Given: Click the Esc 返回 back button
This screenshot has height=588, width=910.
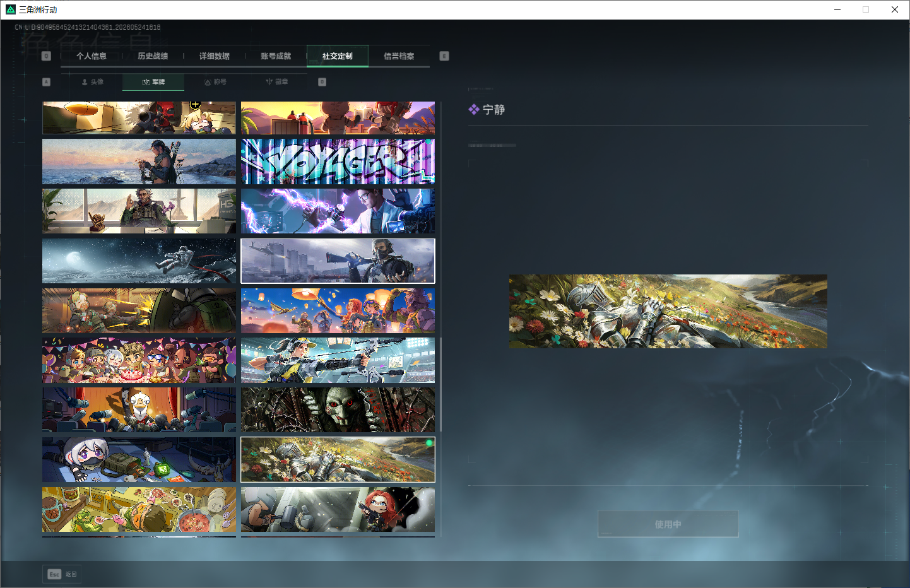Looking at the screenshot, I should click(x=62, y=574).
